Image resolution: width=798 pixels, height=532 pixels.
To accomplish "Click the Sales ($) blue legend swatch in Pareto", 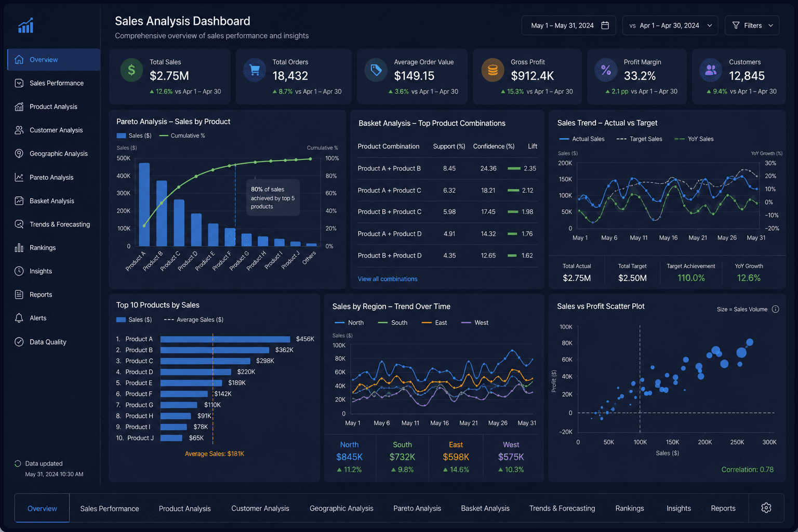I will [x=122, y=136].
